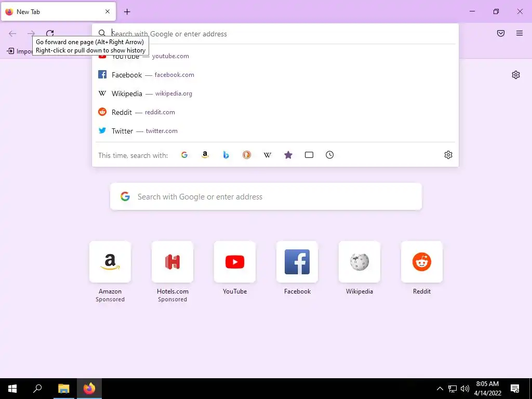Open the network status tray icon

coord(453,389)
